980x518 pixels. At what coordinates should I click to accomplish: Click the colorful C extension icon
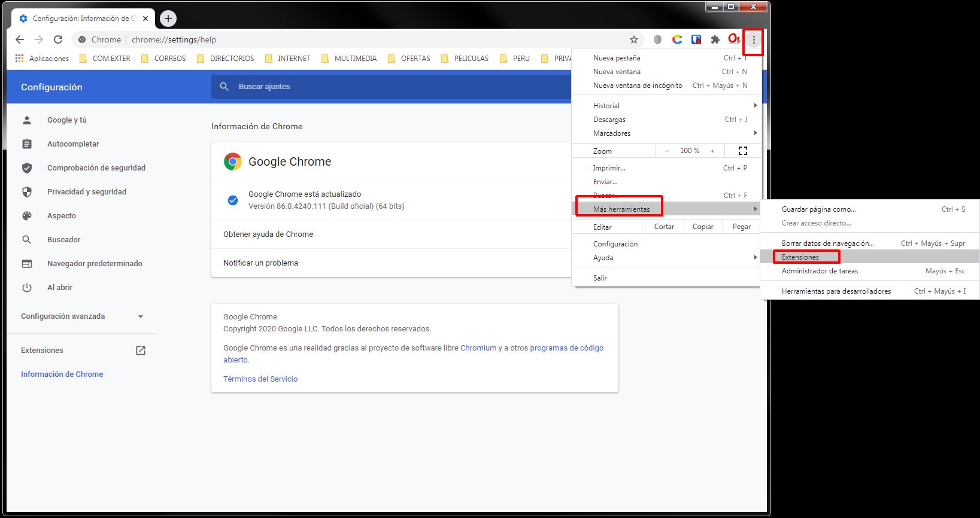coord(677,39)
